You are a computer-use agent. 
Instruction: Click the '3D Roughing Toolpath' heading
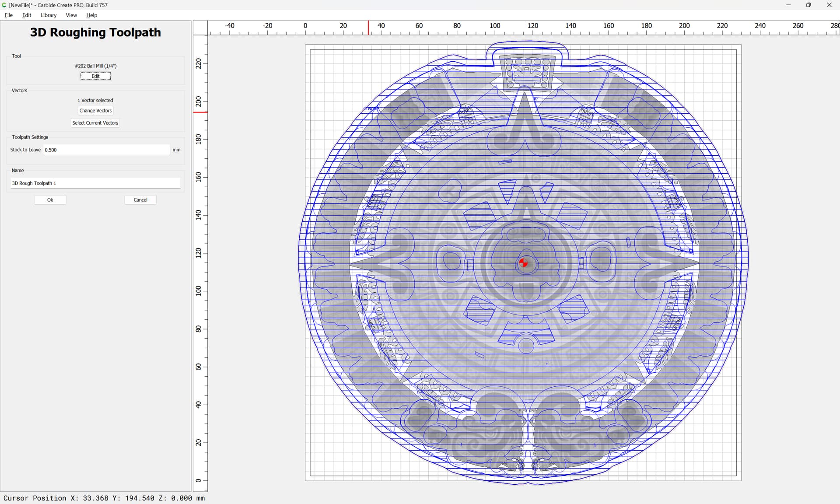point(95,32)
